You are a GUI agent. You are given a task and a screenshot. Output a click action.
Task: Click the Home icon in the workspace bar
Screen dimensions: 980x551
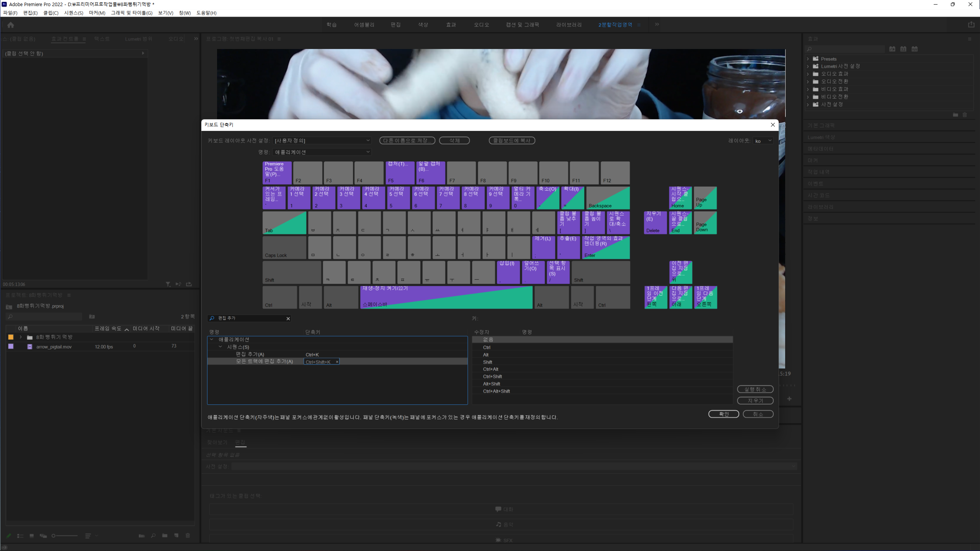(11, 25)
